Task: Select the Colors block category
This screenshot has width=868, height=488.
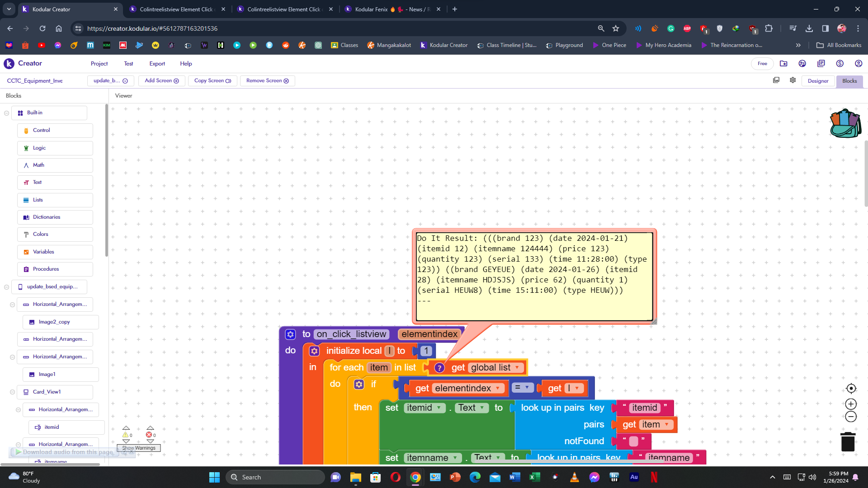Action: 40,234
